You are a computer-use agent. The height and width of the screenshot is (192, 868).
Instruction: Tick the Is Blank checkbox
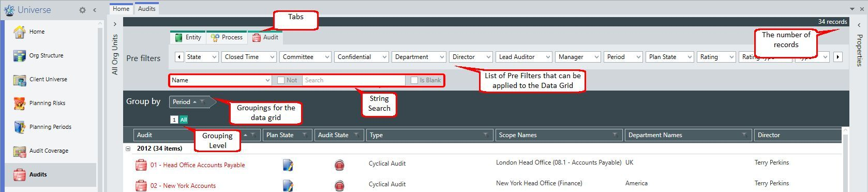click(414, 80)
